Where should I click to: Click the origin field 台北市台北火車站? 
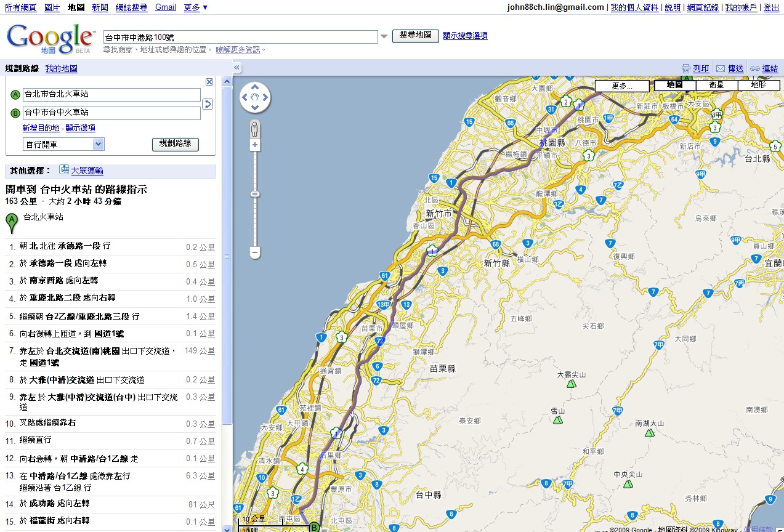tap(111, 95)
